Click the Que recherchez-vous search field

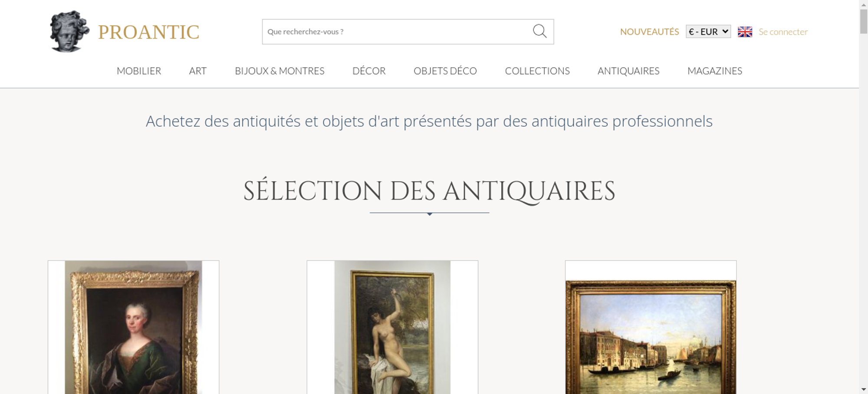pos(397,32)
